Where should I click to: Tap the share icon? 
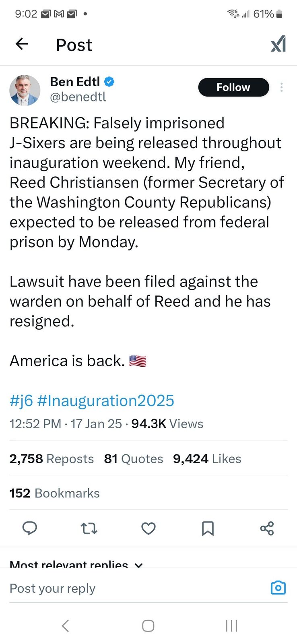pos(267,528)
